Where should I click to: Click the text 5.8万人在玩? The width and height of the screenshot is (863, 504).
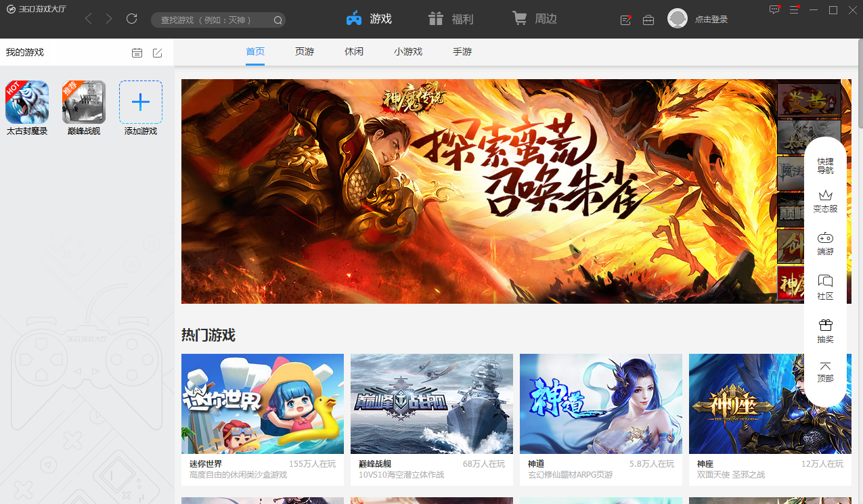click(x=652, y=464)
